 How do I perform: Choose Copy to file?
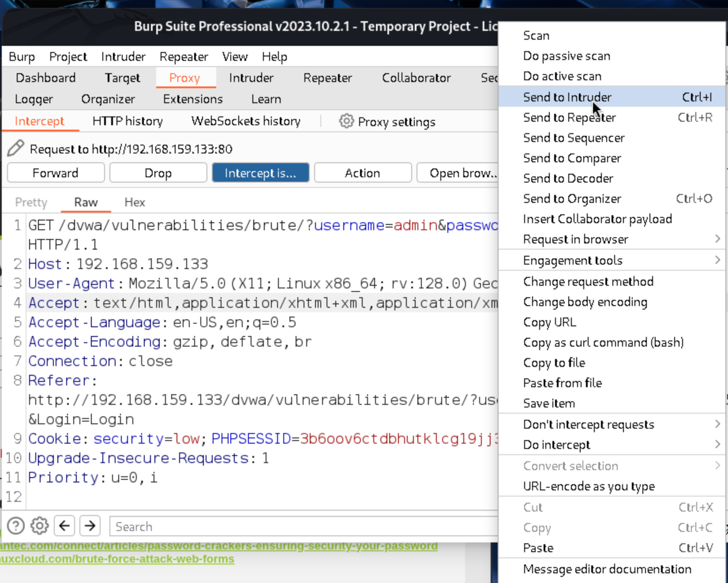pyautogui.click(x=612, y=363)
